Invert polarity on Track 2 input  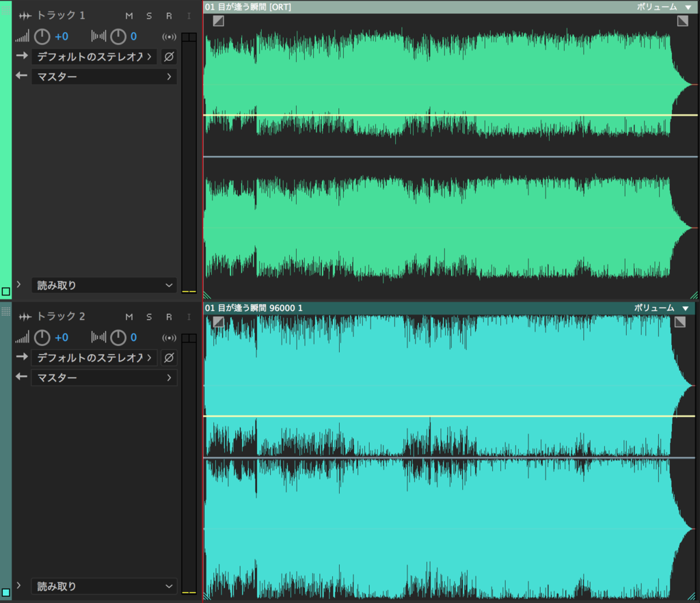169,358
